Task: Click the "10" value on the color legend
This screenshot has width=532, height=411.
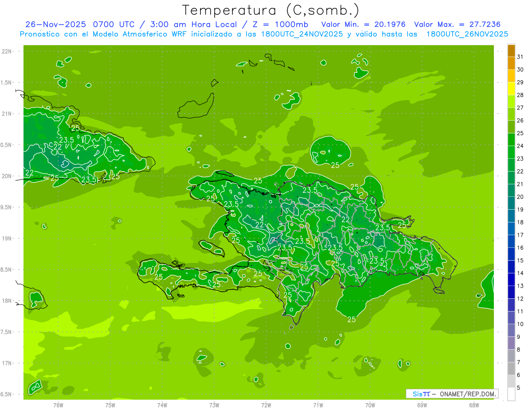Action: coord(520,324)
